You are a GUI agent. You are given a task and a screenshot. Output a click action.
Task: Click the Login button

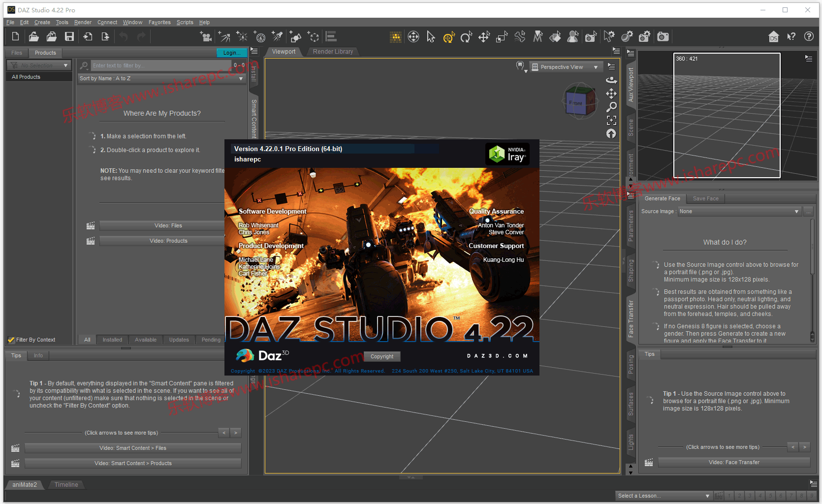pyautogui.click(x=231, y=53)
